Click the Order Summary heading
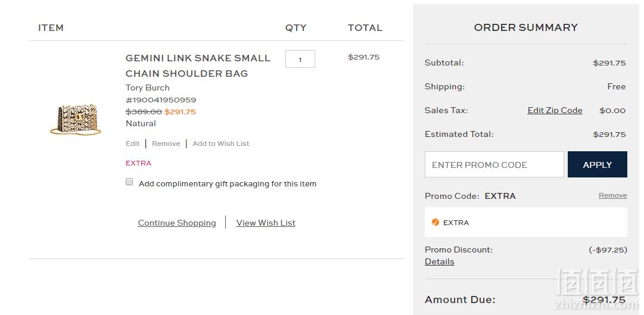 [x=525, y=27]
